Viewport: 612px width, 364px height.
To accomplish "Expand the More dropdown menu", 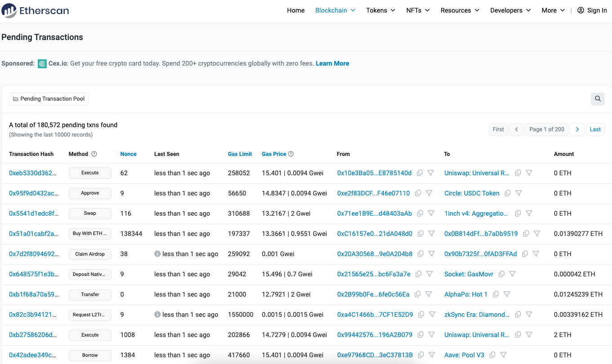I will [553, 10].
